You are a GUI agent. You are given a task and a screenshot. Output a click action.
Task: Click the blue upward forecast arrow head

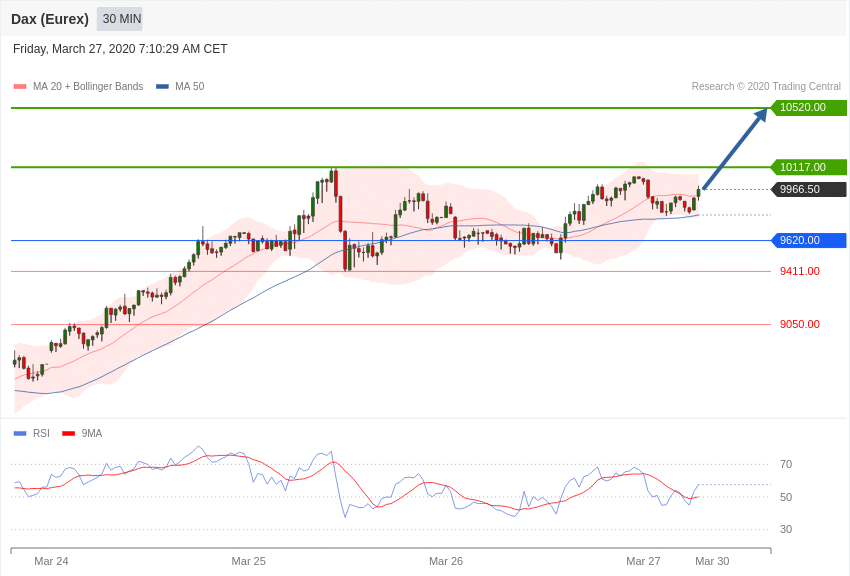tap(761, 115)
